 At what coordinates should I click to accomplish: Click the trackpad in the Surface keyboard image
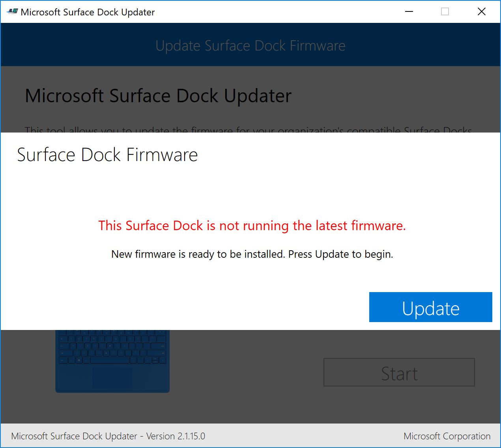coord(112,377)
